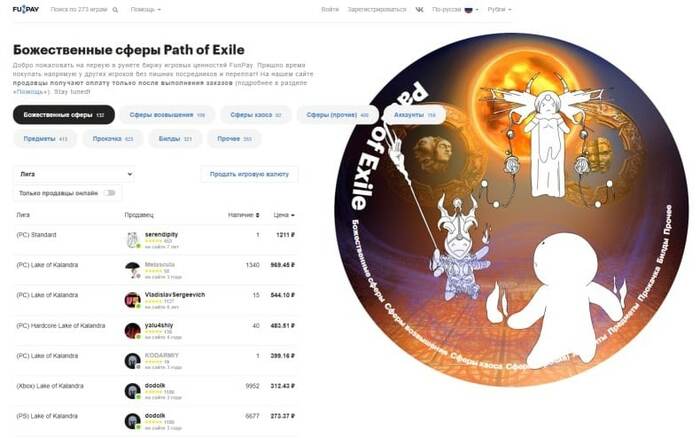Toggle only online sellers switch
700x438 pixels.
(x=109, y=193)
